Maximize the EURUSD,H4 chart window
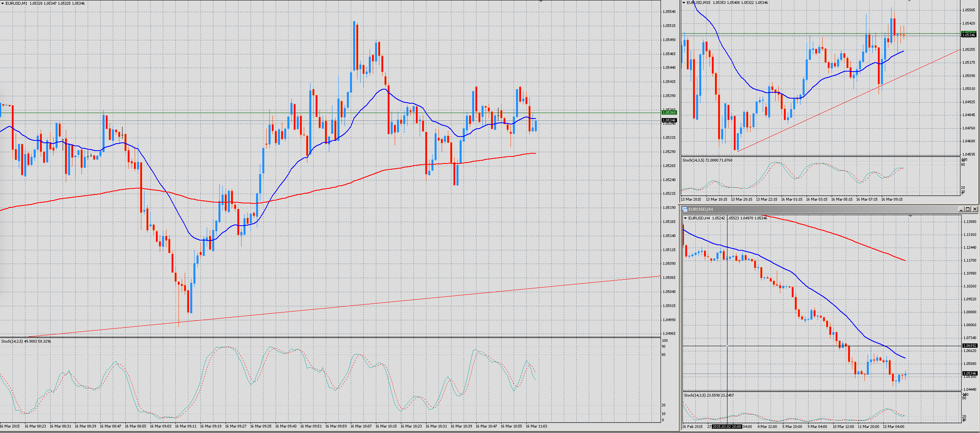 (967, 209)
